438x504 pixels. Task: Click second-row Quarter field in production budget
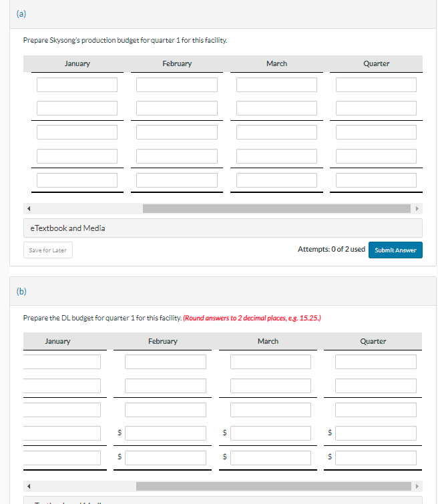[376, 108]
